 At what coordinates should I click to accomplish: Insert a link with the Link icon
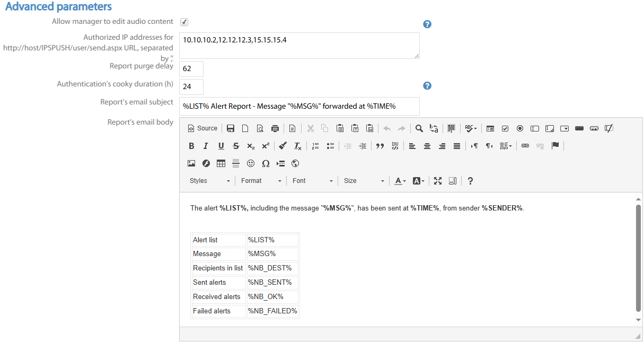point(525,146)
